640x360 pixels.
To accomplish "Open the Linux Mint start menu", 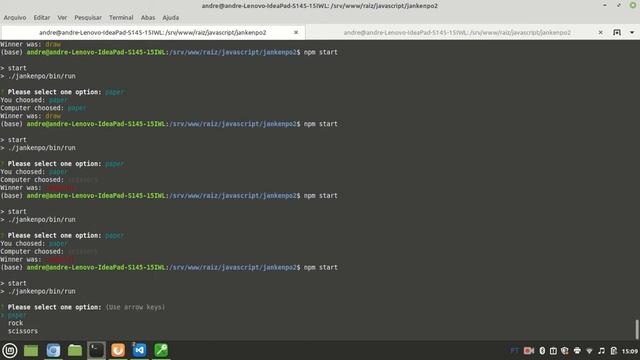I will coord(10,350).
